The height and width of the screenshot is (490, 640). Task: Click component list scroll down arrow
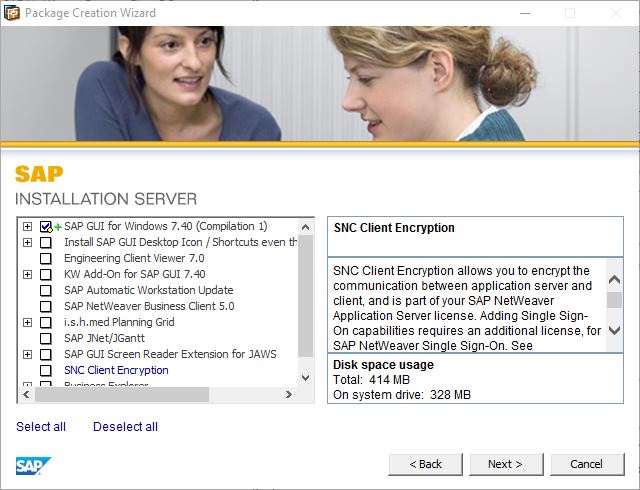pyautogui.click(x=305, y=378)
